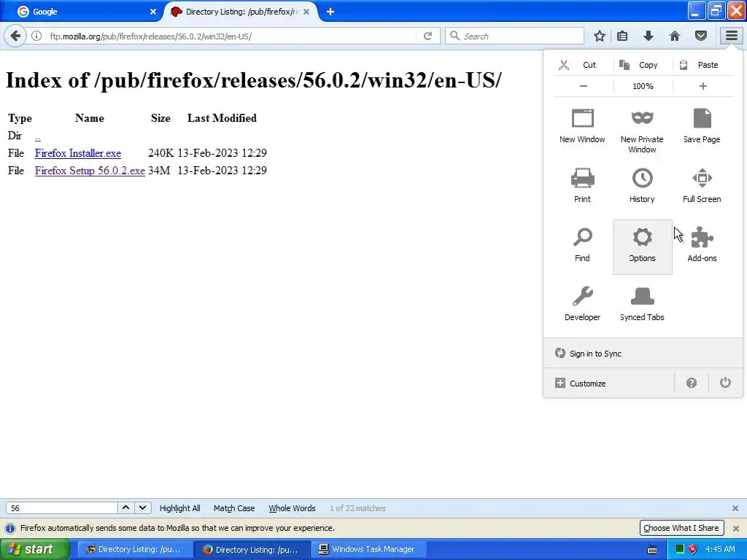Switch to first Directory Listing taskbar item
Viewport: 747px width, 560px height.
pyautogui.click(x=135, y=549)
